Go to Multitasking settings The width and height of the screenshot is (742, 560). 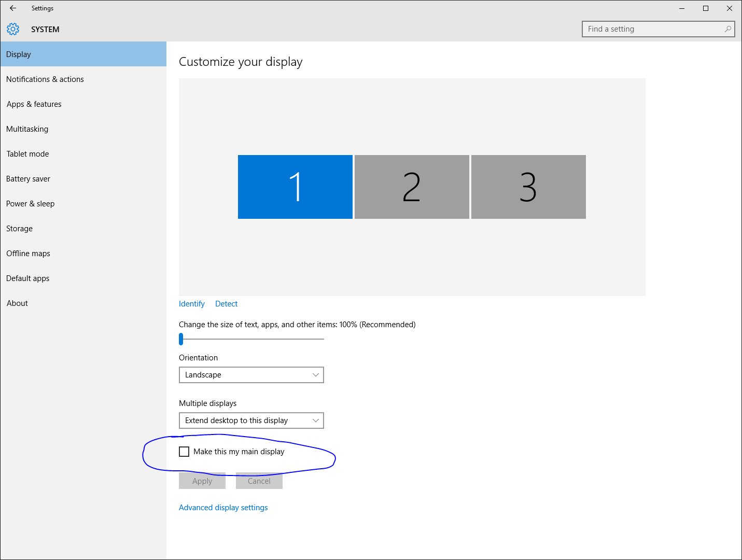(83, 129)
